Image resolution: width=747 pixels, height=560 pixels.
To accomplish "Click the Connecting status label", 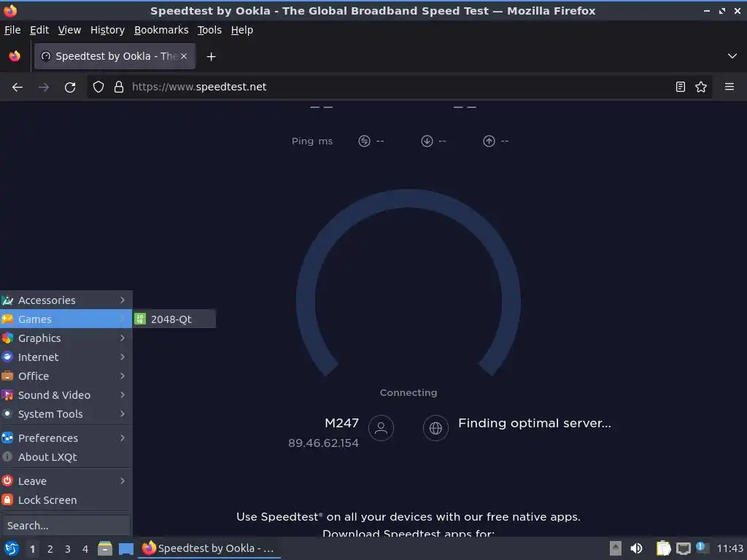I will [x=409, y=393].
